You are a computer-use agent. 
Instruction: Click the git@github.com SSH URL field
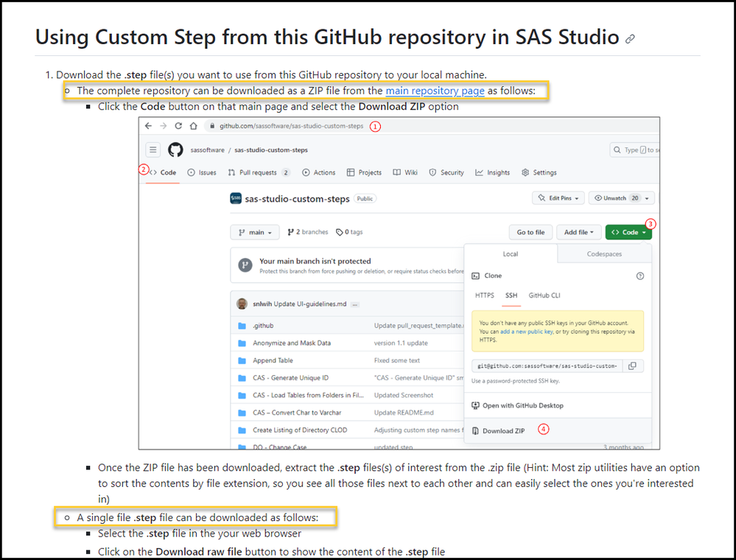(x=547, y=365)
